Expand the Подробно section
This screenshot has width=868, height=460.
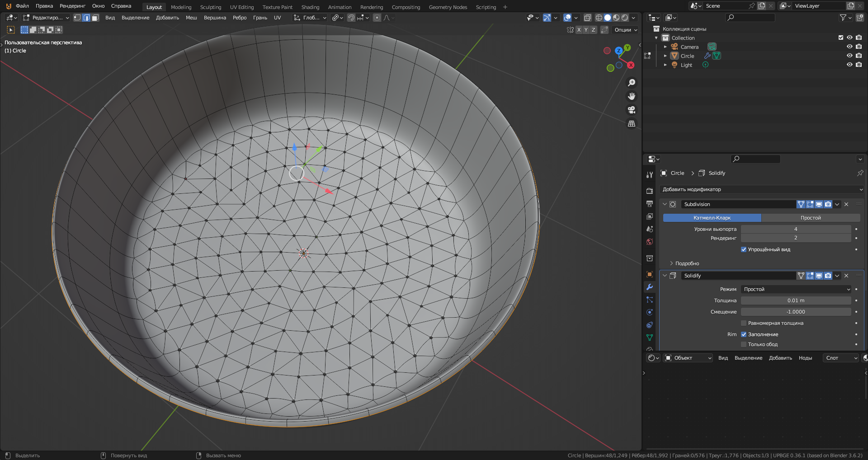[x=686, y=263]
